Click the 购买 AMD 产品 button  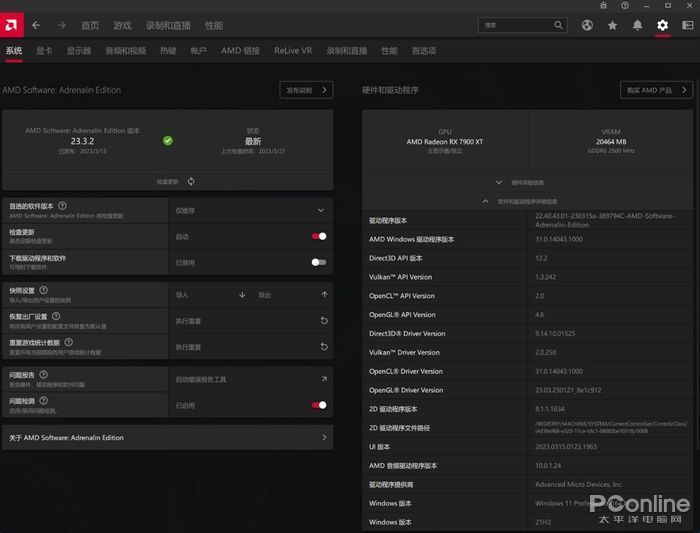pos(656,90)
